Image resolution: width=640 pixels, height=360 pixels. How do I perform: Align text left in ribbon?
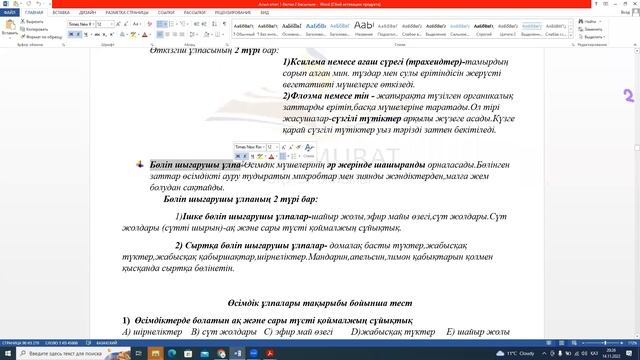click(x=160, y=34)
